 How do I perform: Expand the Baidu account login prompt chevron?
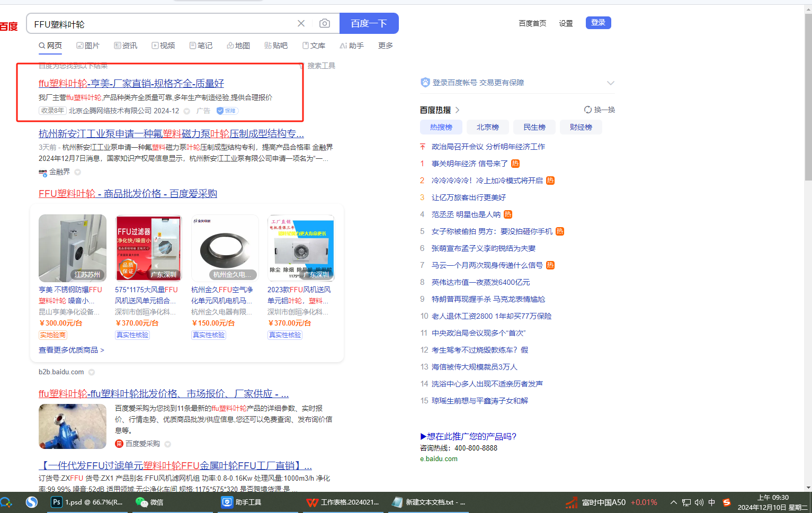click(610, 83)
